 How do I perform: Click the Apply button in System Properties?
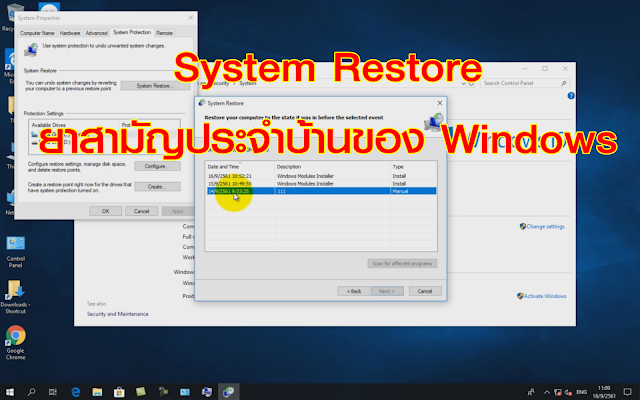coord(178,211)
